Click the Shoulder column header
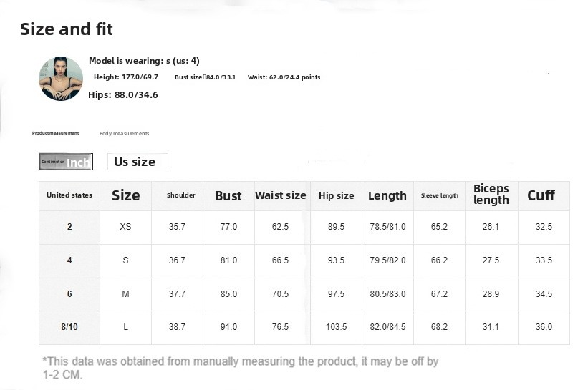 (x=181, y=195)
